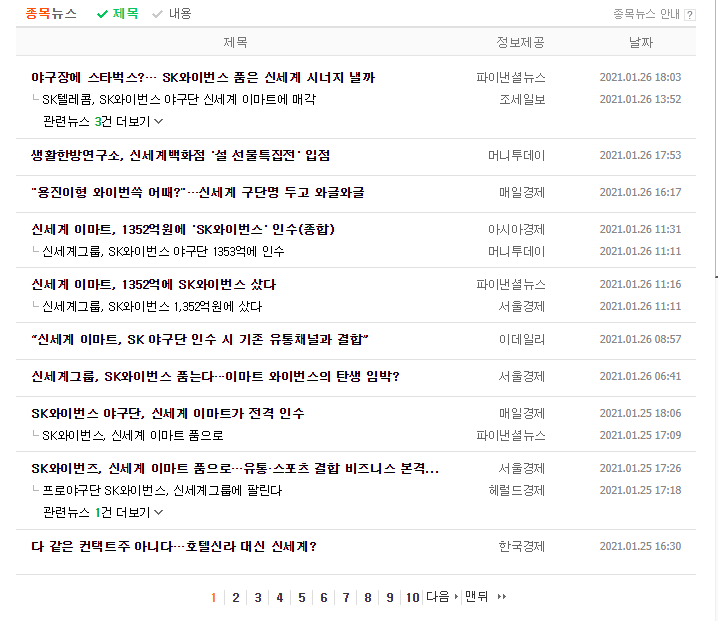Screen dimensions: 718x621
Task: Click source 이데일리 in the list
Action: (522, 340)
